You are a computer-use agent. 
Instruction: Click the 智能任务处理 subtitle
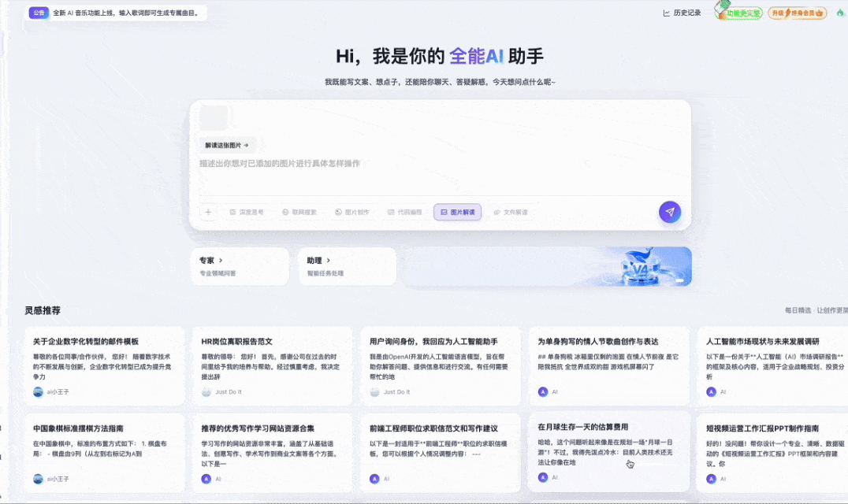click(325, 273)
